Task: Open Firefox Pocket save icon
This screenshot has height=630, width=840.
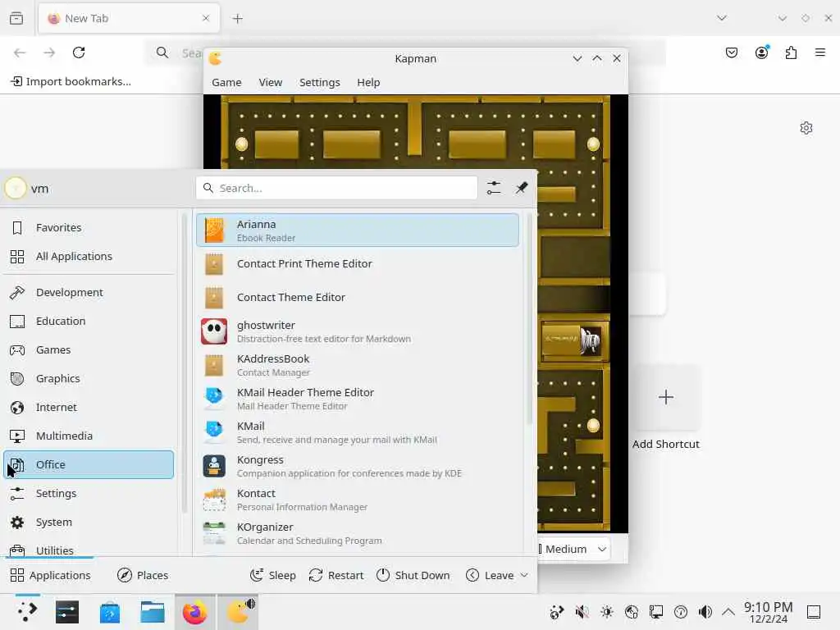Action: point(732,52)
